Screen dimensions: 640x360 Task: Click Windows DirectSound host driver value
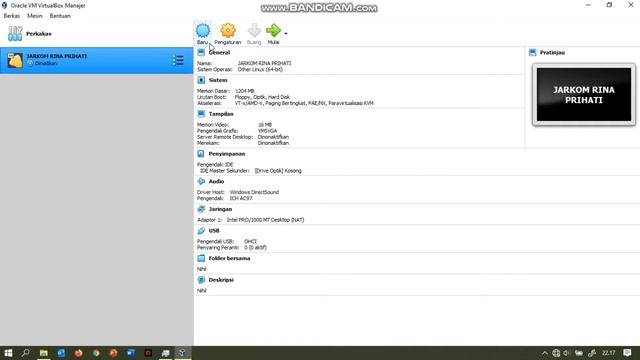click(x=254, y=192)
